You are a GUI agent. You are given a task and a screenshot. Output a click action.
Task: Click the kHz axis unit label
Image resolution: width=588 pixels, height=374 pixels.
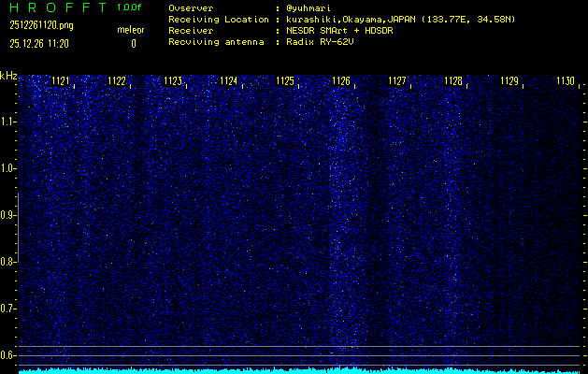click(x=8, y=75)
